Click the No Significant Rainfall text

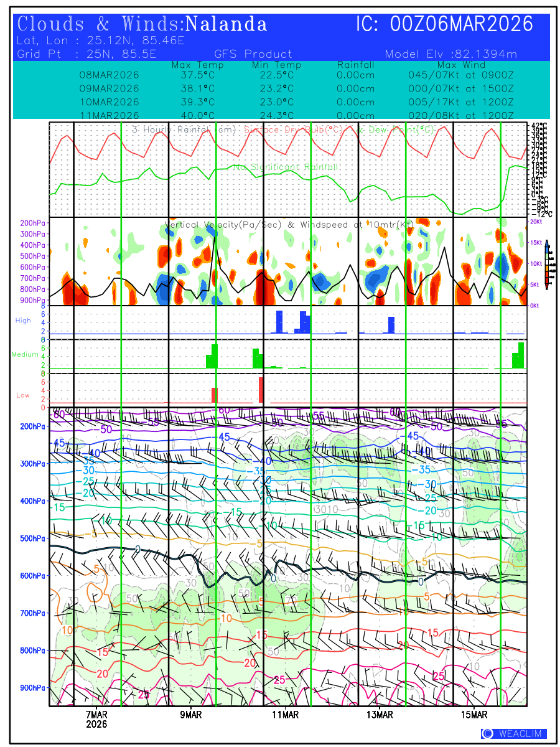pos(286,167)
